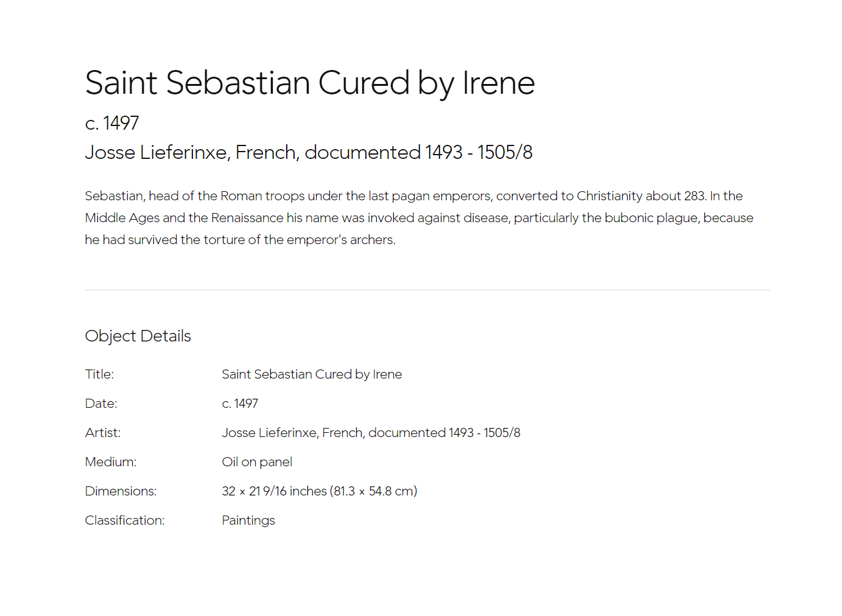The height and width of the screenshot is (616, 842).
Task: Open the Josse Lieferinxe artist line under the heading
Action: tap(309, 152)
